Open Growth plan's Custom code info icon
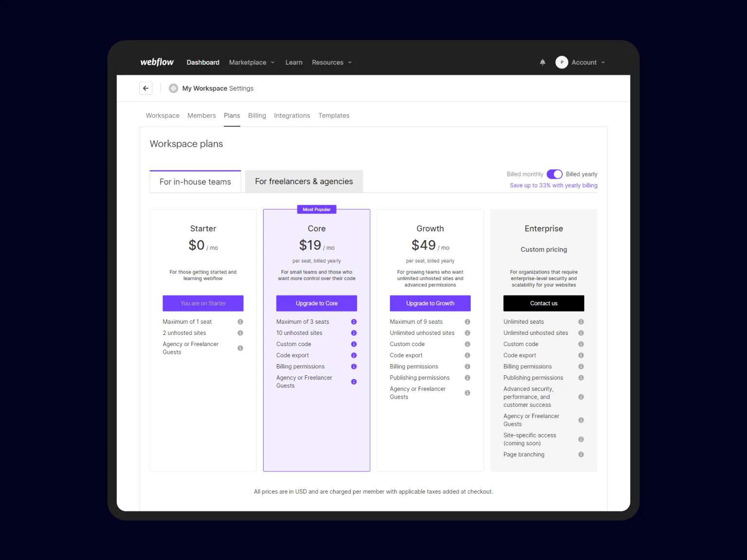 (x=467, y=344)
